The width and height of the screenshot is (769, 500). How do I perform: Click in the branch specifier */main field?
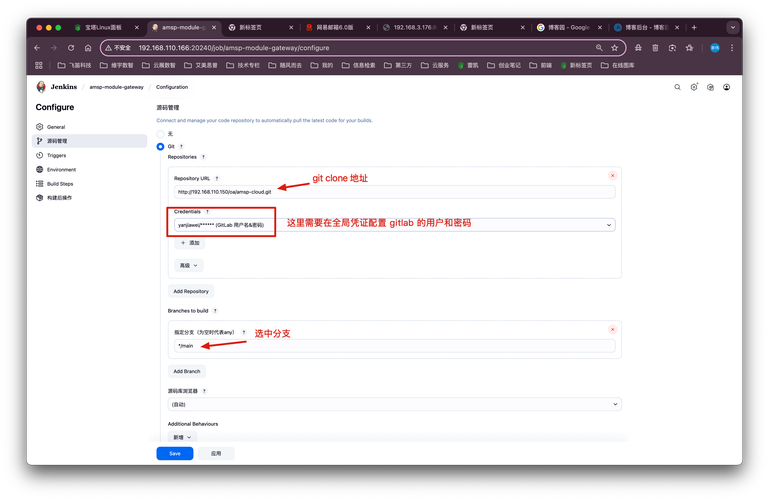coord(394,346)
